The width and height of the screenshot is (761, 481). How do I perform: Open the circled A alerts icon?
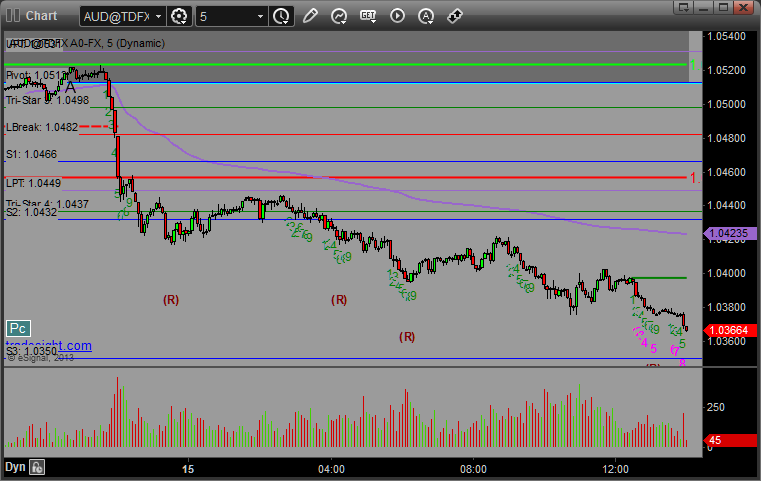[x=426, y=16]
